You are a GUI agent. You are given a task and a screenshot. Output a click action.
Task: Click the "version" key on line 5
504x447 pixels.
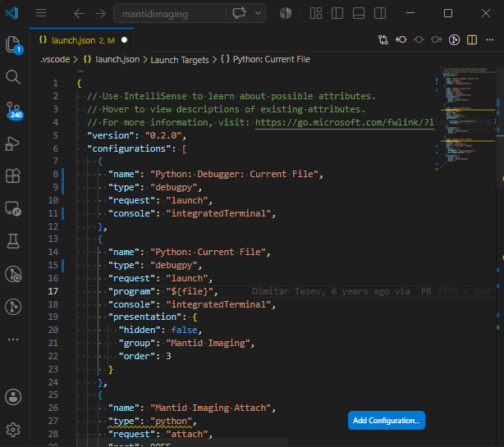coord(111,135)
